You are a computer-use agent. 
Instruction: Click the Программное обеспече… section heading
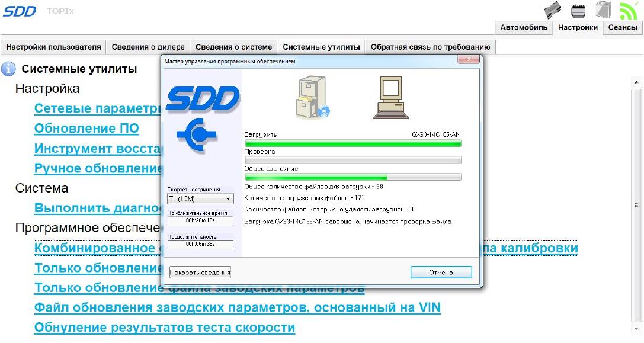(x=88, y=227)
